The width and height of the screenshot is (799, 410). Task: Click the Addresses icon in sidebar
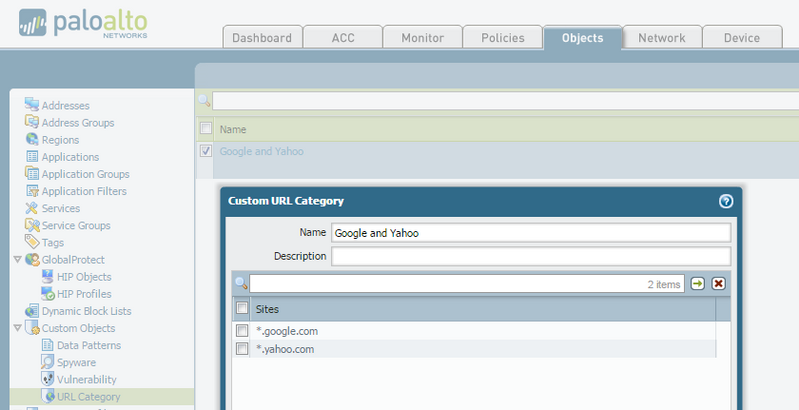click(32, 105)
